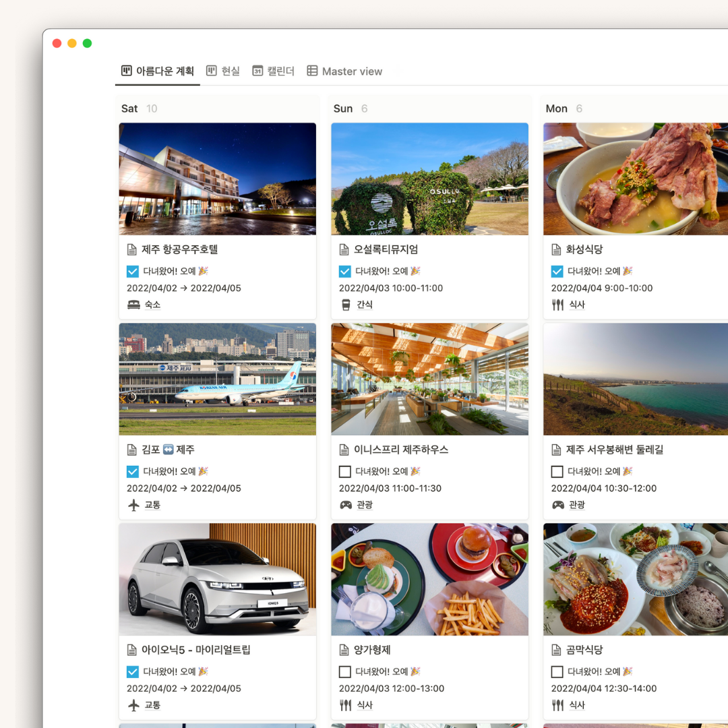Switch to the 현실 tab

[x=223, y=71]
